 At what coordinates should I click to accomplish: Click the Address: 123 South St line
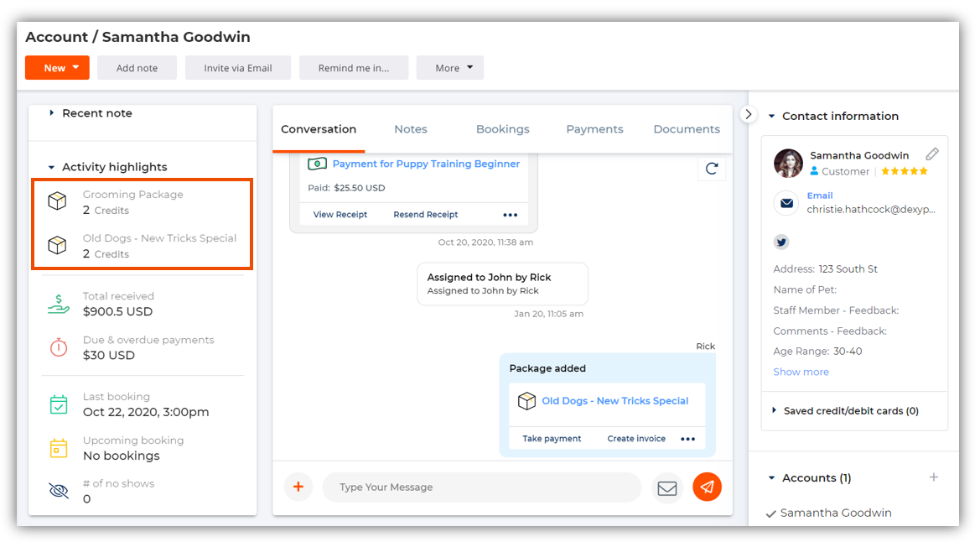(825, 268)
